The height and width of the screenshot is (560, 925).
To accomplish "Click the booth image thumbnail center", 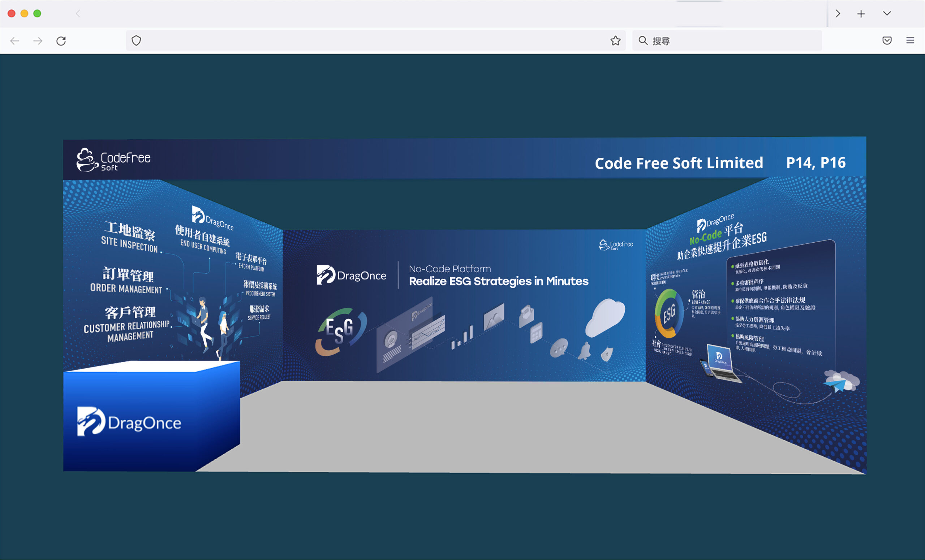I will coord(464,306).
